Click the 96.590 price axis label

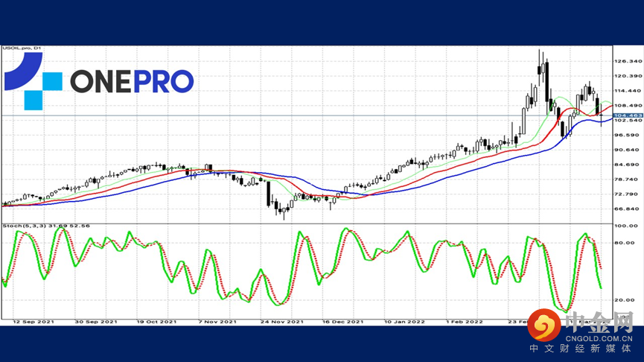pyautogui.click(x=628, y=135)
